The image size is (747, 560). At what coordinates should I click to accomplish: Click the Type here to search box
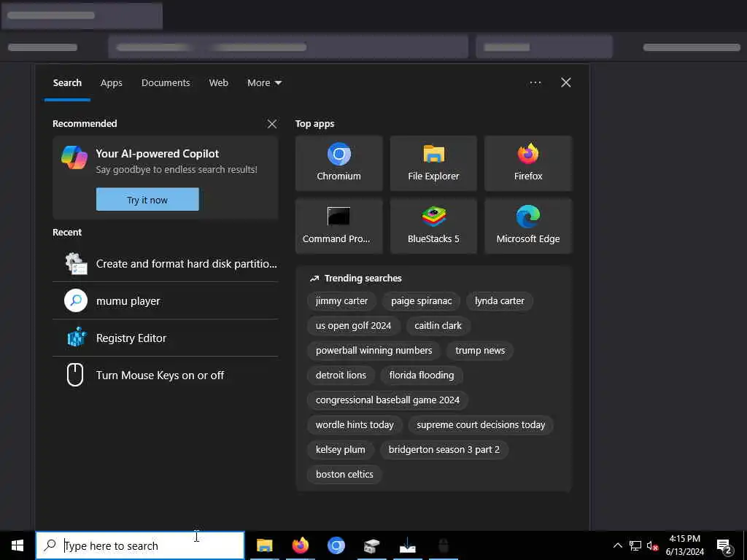coord(140,545)
